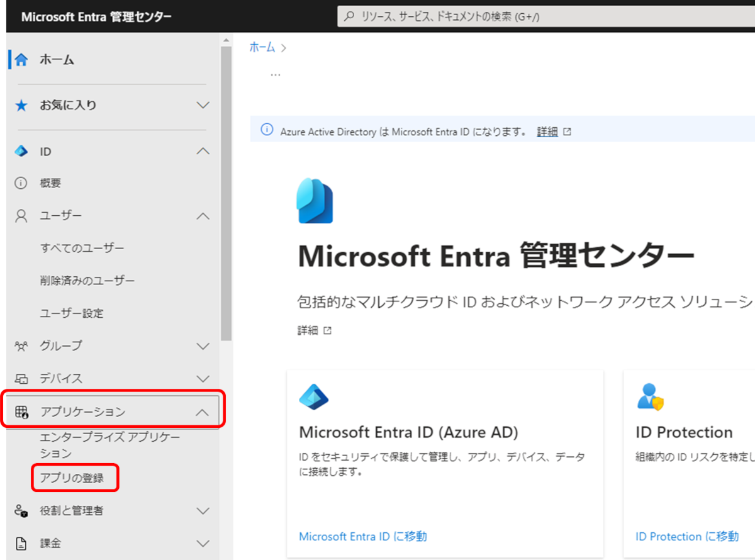Screen dimensions: 755x560
Task: Click the info icon in Azure AD banner
Action: pyautogui.click(x=267, y=130)
